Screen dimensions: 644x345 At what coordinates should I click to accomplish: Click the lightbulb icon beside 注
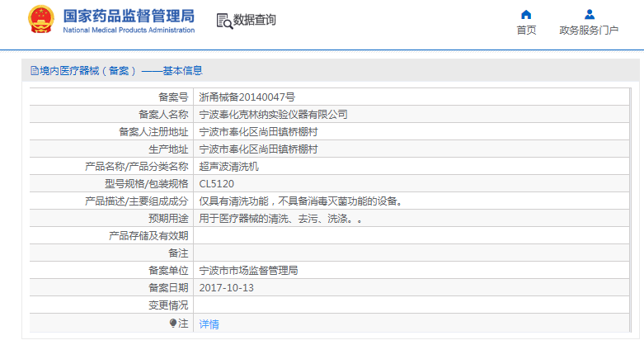click(x=173, y=324)
